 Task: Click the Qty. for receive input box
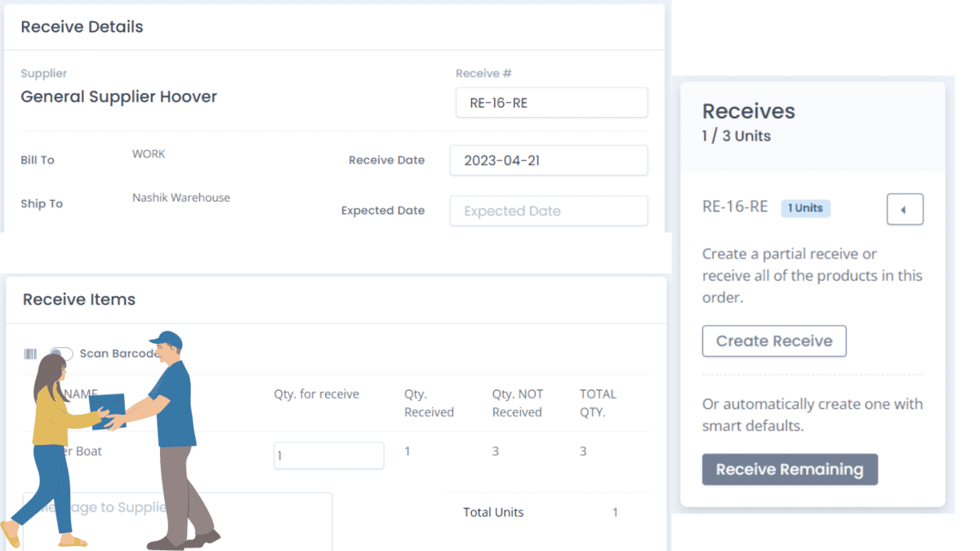click(x=328, y=455)
